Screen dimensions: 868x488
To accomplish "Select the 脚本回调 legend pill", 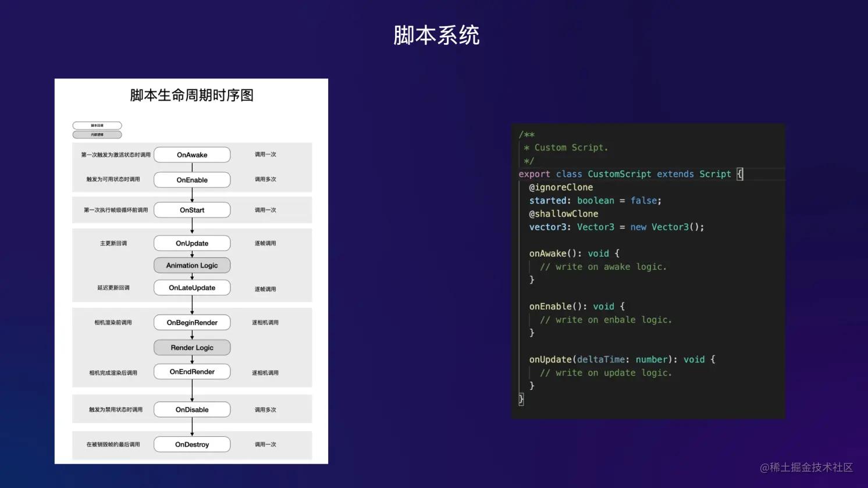I will 97,126.
